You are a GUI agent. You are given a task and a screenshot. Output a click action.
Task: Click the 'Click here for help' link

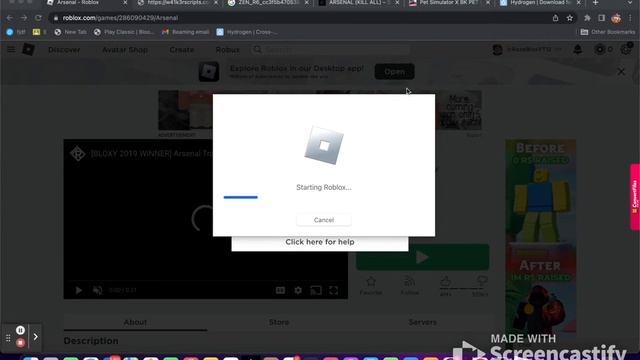tap(320, 242)
